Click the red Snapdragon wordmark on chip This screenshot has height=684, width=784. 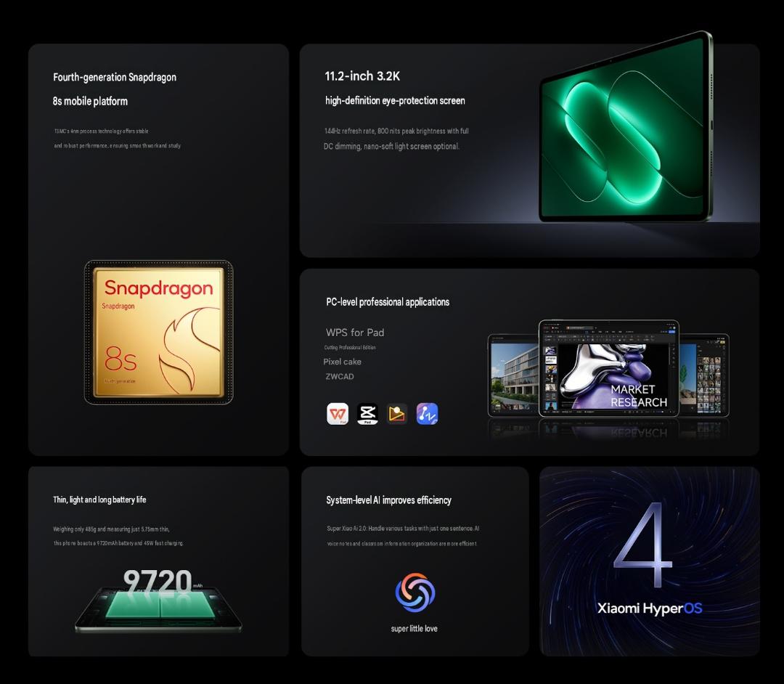158,288
